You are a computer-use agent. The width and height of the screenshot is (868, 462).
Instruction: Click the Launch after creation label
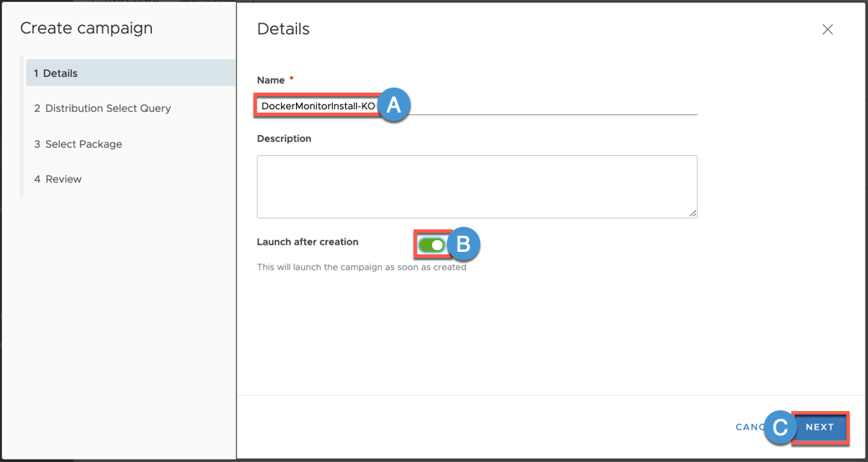tap(308, 242)
